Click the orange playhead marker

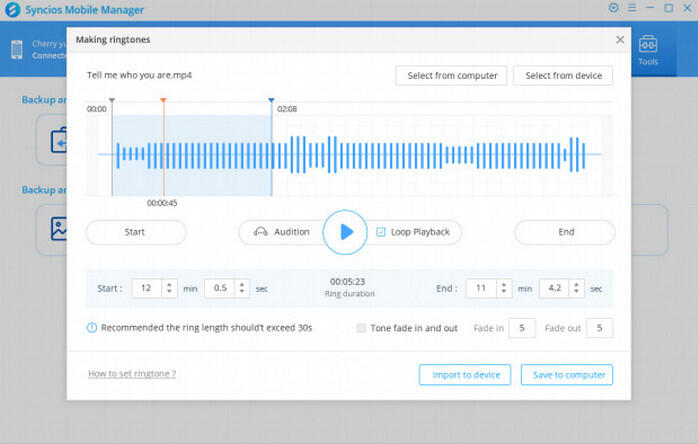click(x=163, y=100)
